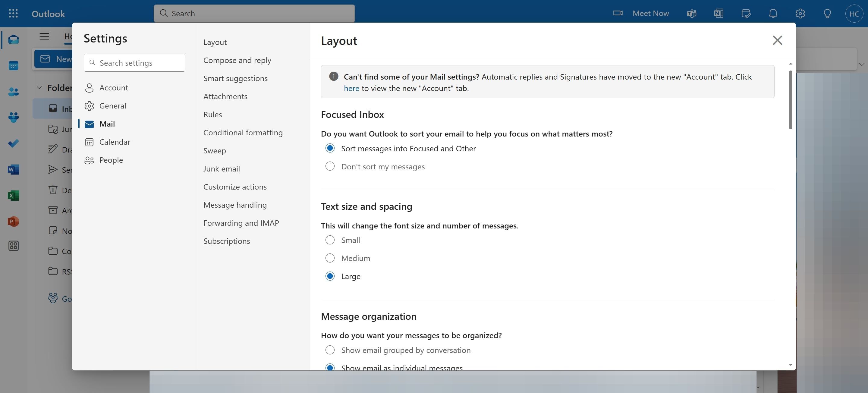868x393 pixels.
Task: Open Smart suggestions settings
Action: [235, 78]
